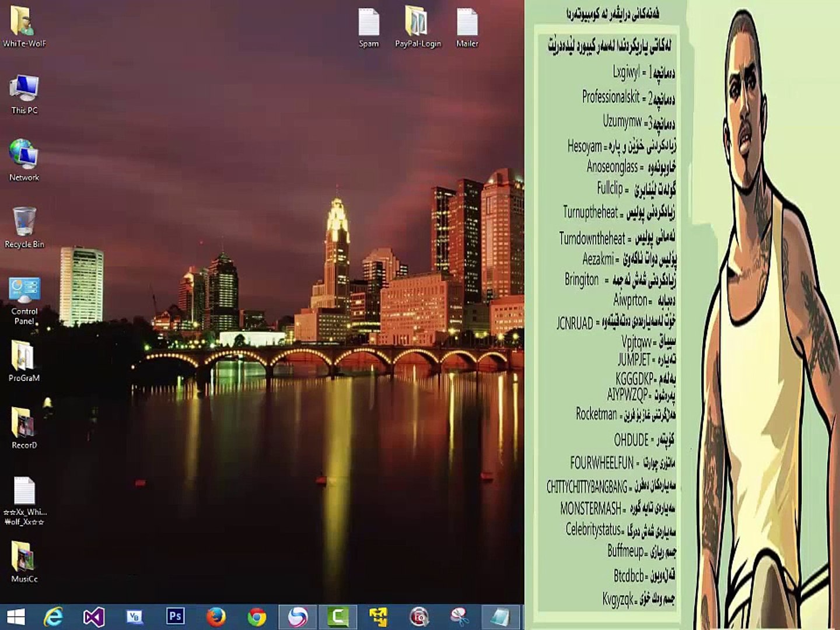Switch to Camtasia on the taskbar
The height and width of the screenshot is (630, 840).
click(x=338, y=617)
